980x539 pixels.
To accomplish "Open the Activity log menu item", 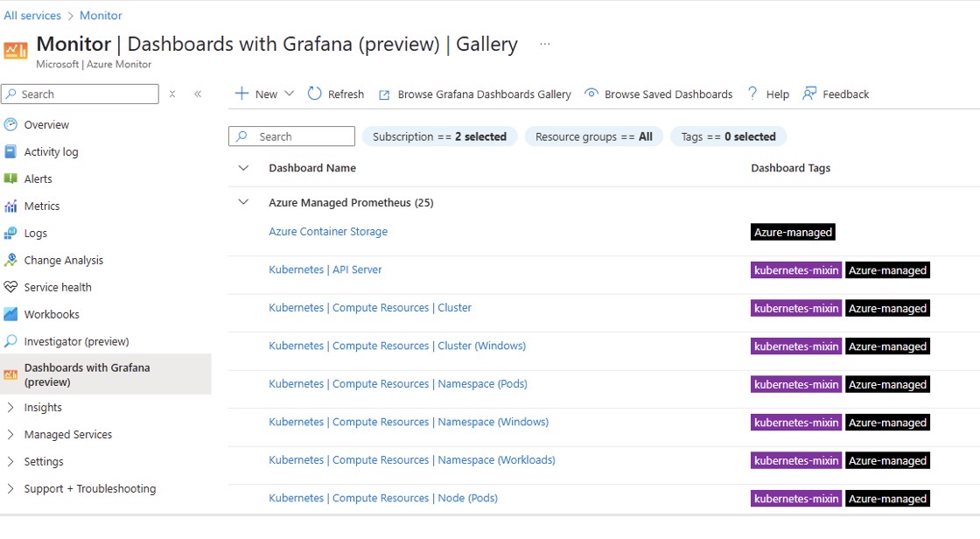I will (x=51, y=151).
